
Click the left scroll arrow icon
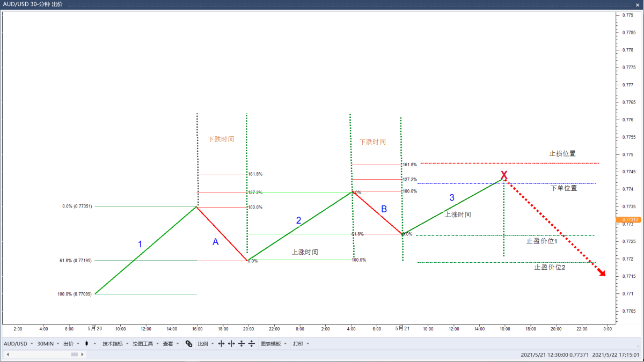click(x=8, y=354)
